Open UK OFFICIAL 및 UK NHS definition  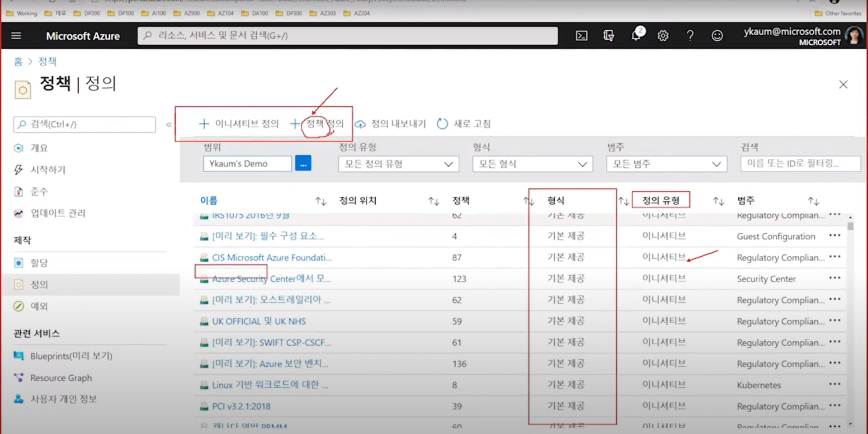(x=259, y=321)
